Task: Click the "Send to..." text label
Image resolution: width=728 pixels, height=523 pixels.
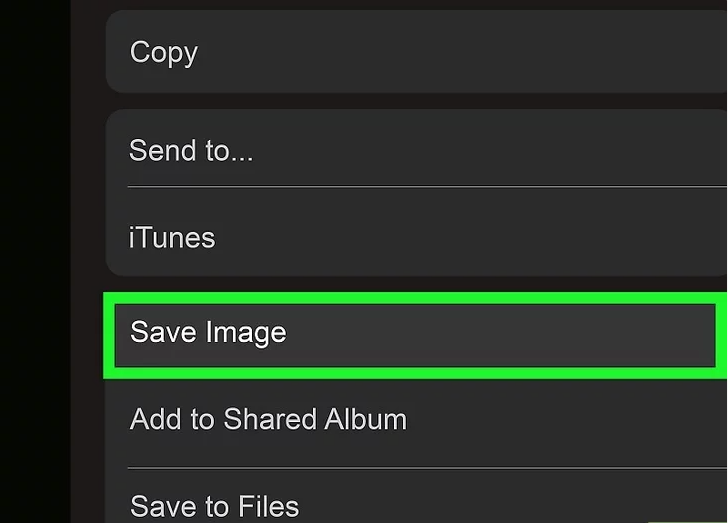Action: [191, 151]
